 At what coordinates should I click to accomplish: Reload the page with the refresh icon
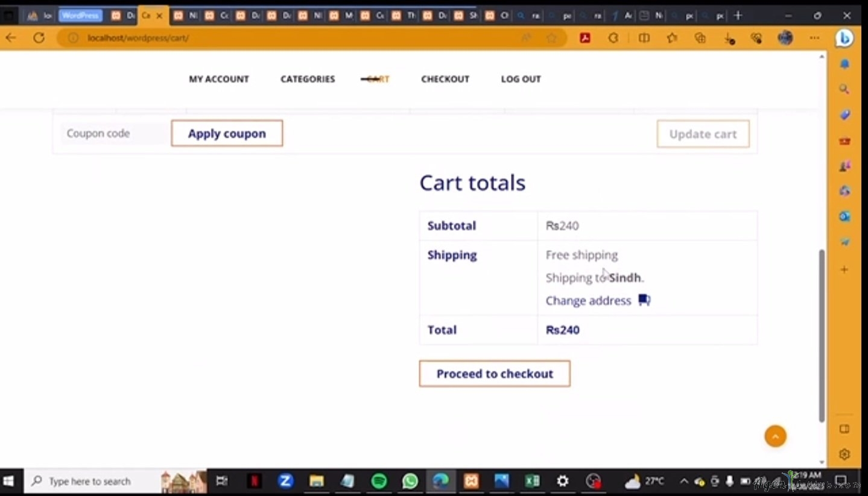(x=39, y=38)
